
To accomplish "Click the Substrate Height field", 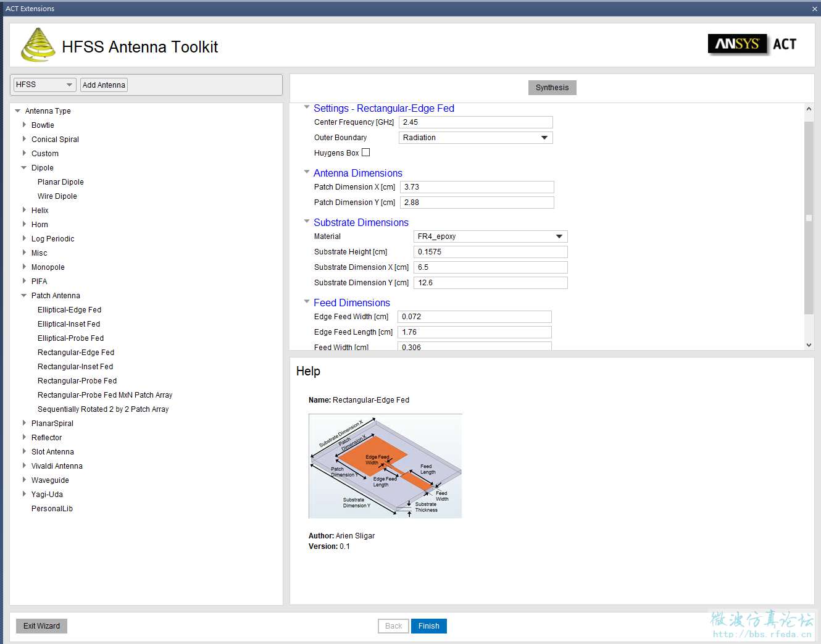I will coord(490,252).
